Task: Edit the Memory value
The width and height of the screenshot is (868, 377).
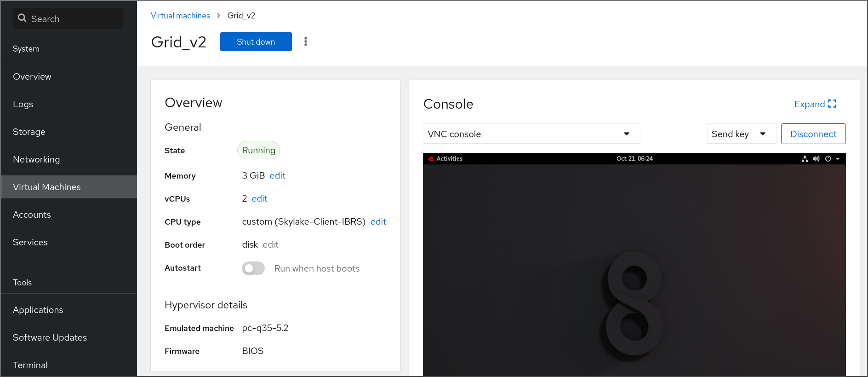Action: (277, 175)
